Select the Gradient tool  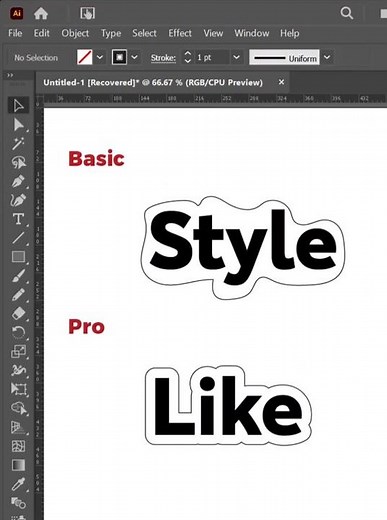point(18,465)
